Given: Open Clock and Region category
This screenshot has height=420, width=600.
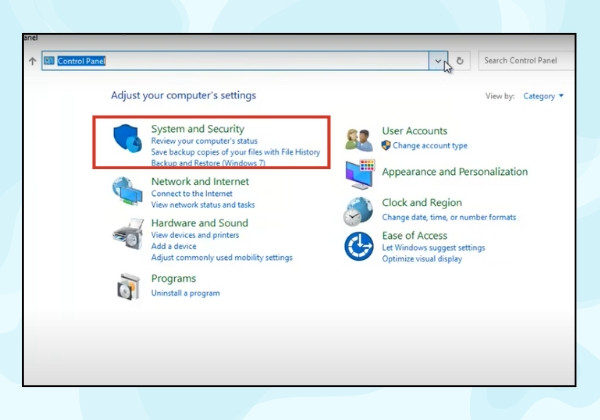Looking at the screenshot, I should 422,202.
